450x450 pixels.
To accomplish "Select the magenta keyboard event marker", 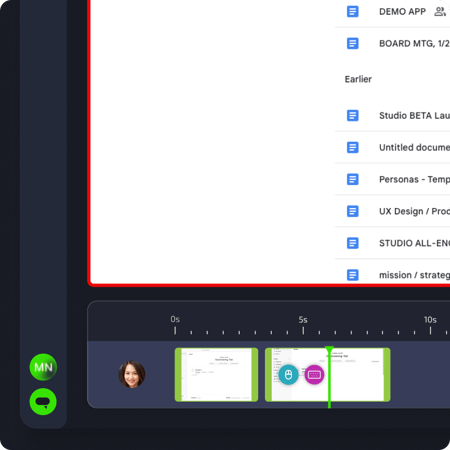I will 314,375.
